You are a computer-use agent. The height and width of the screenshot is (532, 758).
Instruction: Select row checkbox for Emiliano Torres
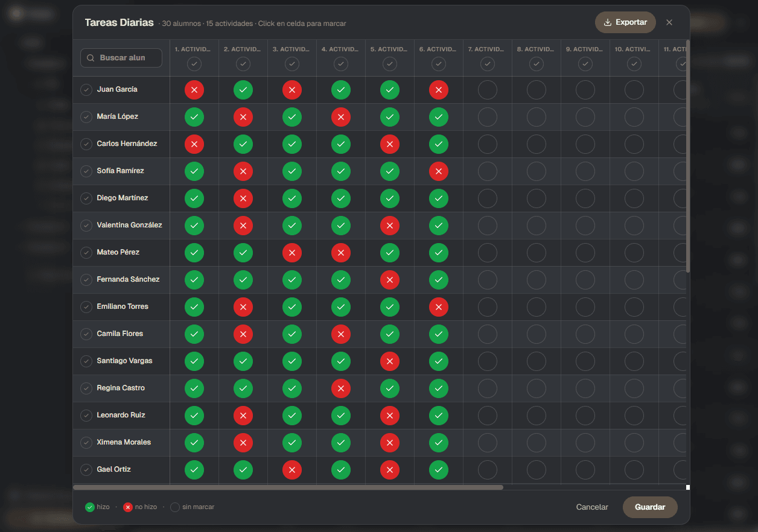[86, 307]
